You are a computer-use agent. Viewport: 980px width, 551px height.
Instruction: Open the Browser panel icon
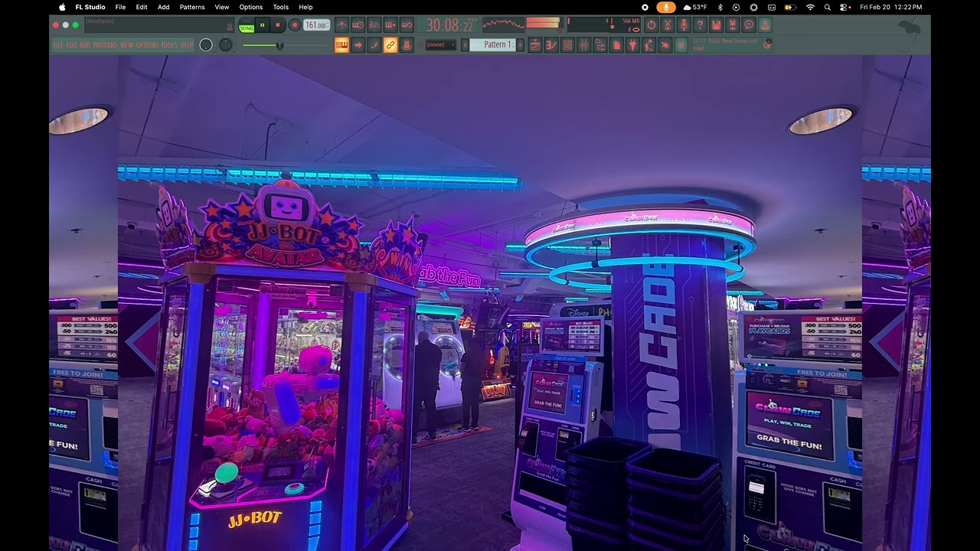pos(600,44)
